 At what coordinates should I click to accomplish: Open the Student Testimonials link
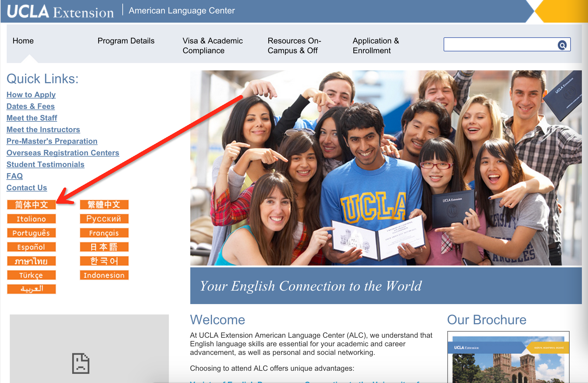click(46, 165)
